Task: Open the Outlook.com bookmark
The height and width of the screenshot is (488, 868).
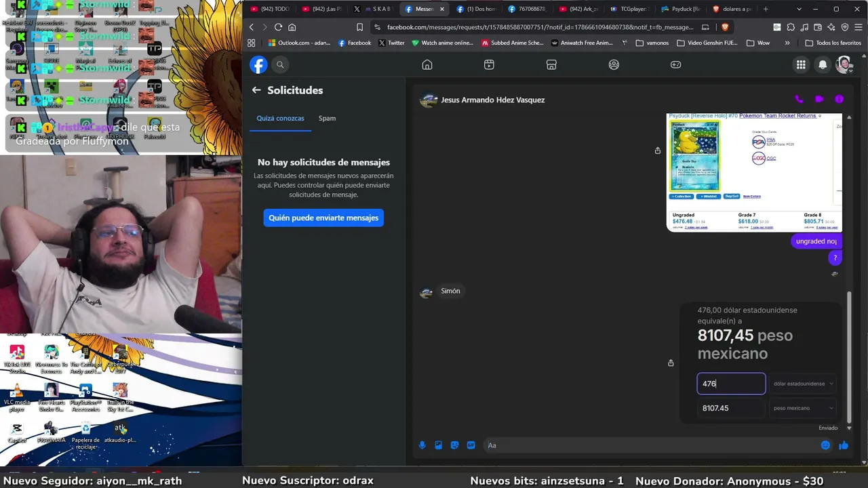Action: (x=300, y=43)
